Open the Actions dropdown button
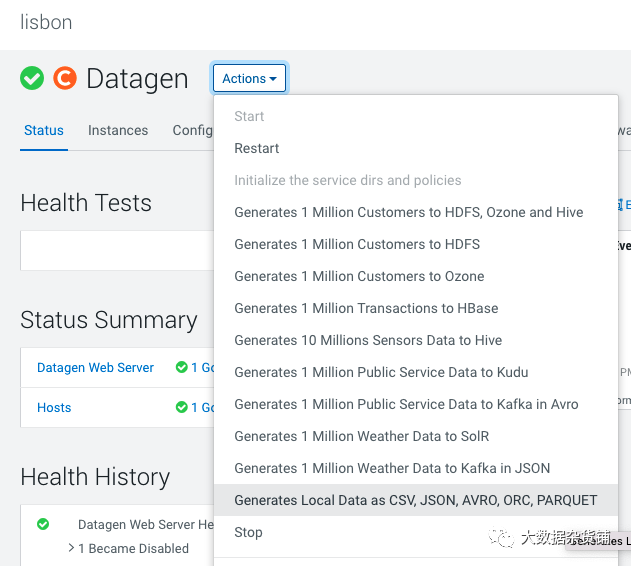This screenshot has width=631, height=566. pos(249,79)
